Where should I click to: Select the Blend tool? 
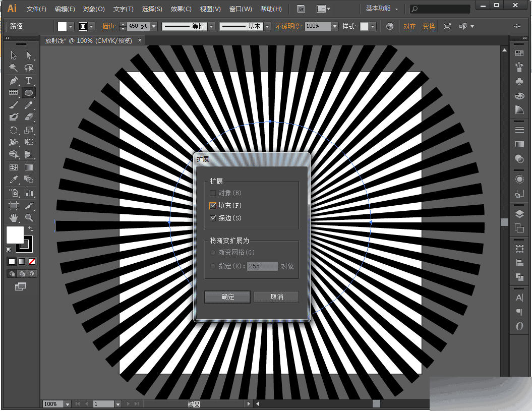point(29,180)
